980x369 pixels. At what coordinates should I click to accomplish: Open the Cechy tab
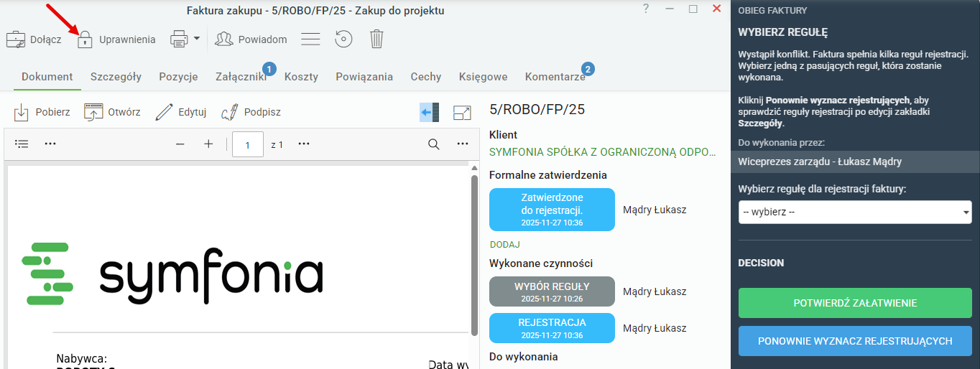[x=426, y=77]
